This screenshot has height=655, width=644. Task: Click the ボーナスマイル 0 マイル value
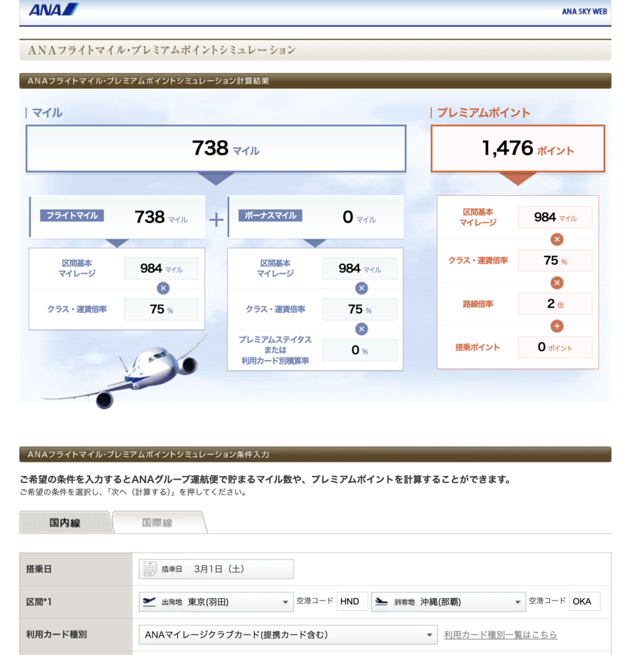(x=359, y=217)
